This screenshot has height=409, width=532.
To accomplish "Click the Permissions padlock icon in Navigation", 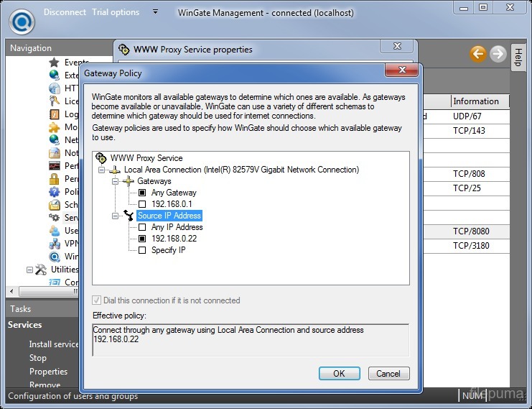I will tap(54, 179).
